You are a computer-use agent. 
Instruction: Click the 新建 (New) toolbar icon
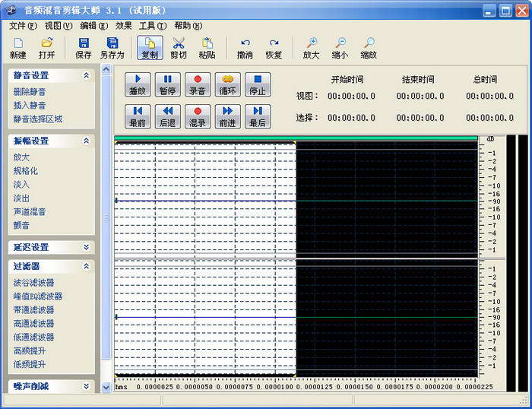(17, 43)
